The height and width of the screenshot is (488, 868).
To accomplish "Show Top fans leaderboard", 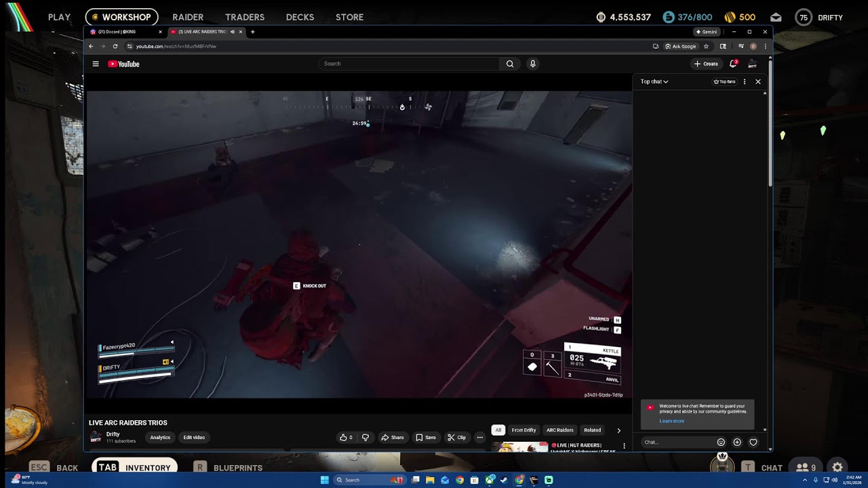I will [x=724, y=81].
